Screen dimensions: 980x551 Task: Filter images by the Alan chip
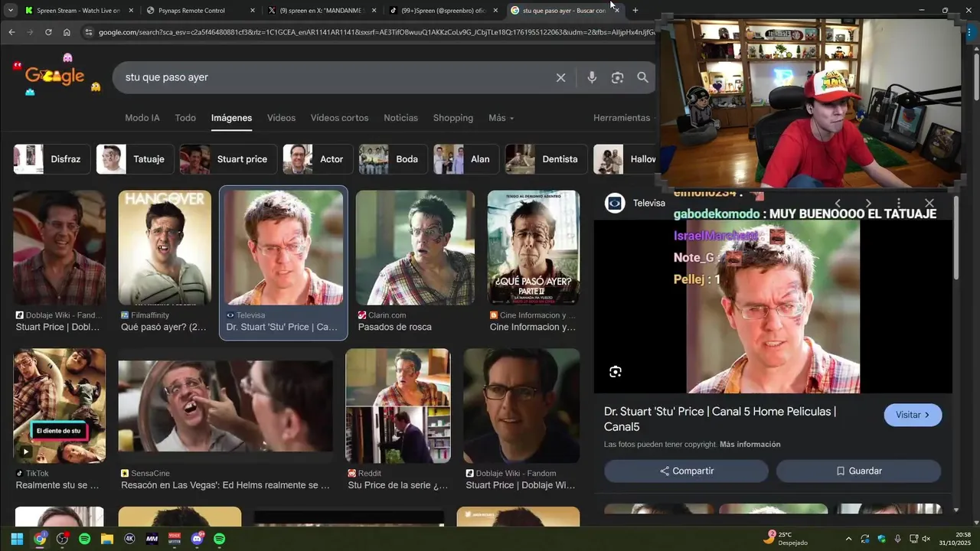[x=467, y=159]
